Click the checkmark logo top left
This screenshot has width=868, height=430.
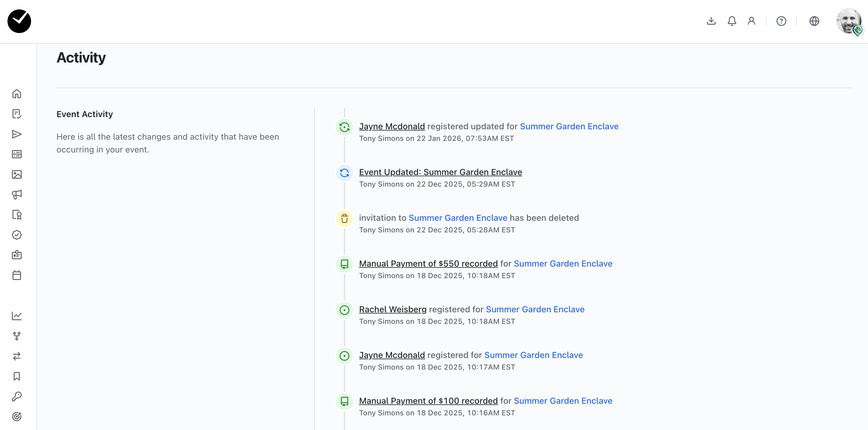pyautogui.click(x=19, y=21)
